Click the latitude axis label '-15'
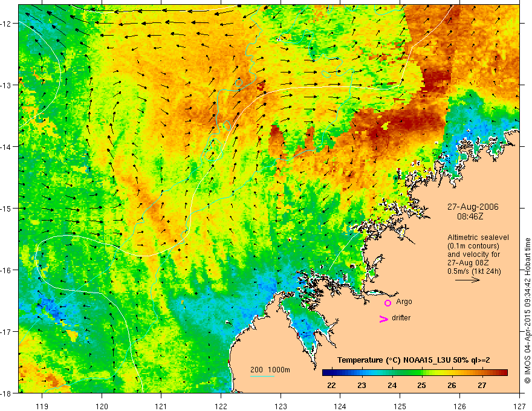 pyautogui.click(x=6, y=208)
